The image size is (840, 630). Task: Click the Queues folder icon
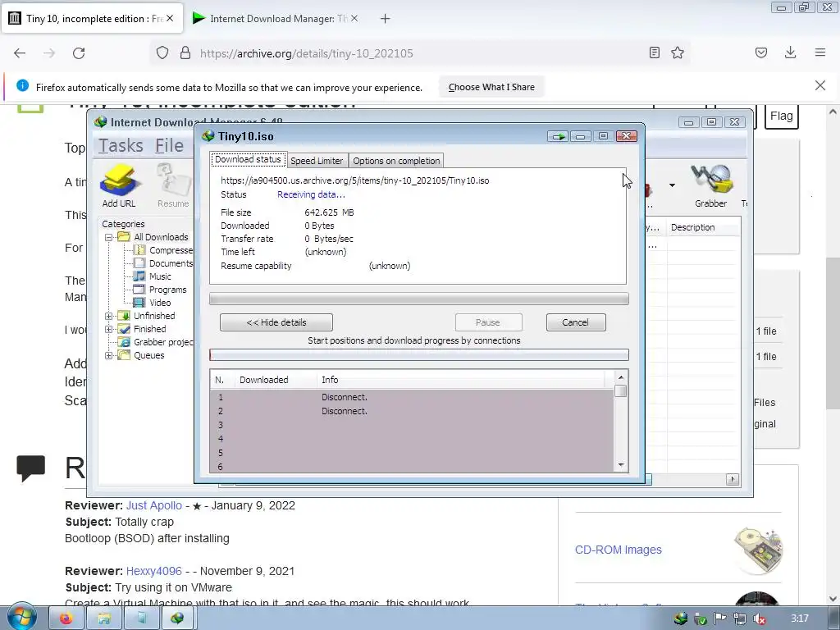click(x=124, y=355)
